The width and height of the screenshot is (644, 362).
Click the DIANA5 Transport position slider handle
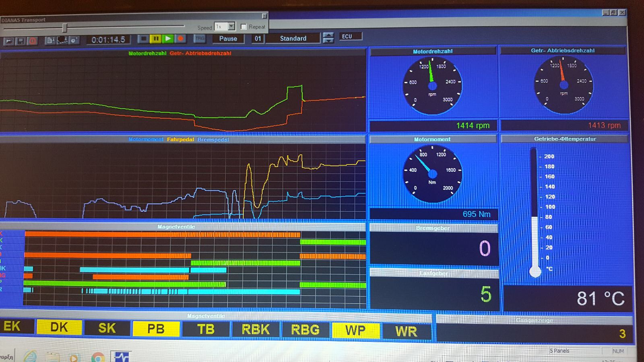tap(64, 27)
